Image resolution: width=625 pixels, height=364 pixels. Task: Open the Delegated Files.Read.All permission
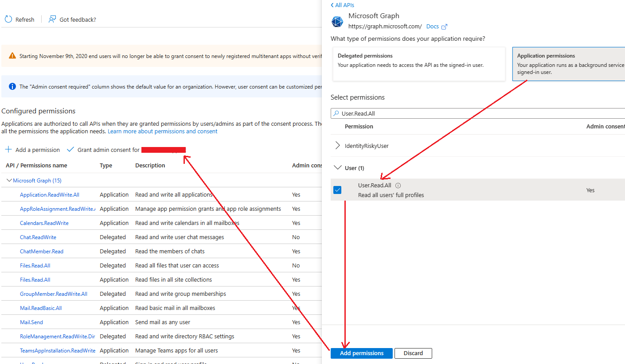click(x=35, y=265)
